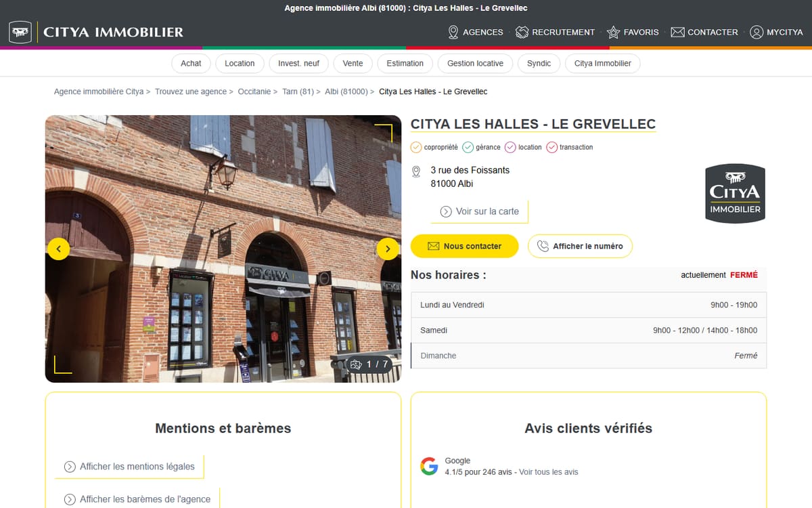Click the address location pin icon
The width and height of the screenshot is (812, 508).
coord(416,172)
